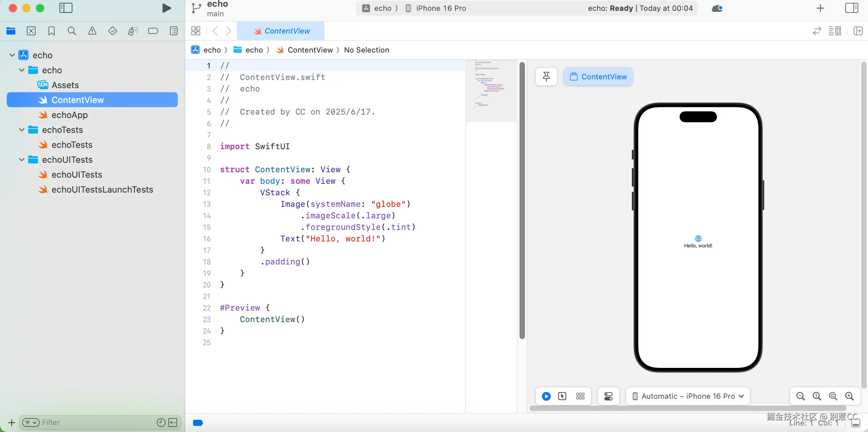Select the ContentView preview button
This screenshot has height=432, width=868.
(x=598, y=77)
